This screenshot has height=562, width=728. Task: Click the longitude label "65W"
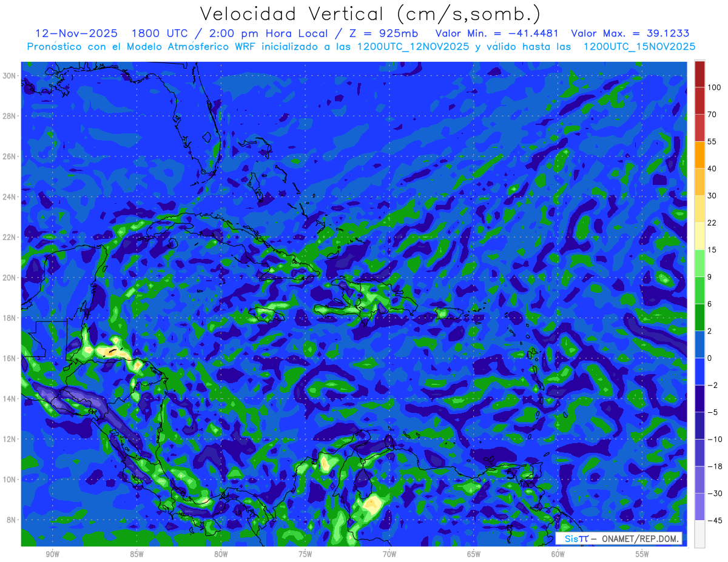(x=474, y=554)
